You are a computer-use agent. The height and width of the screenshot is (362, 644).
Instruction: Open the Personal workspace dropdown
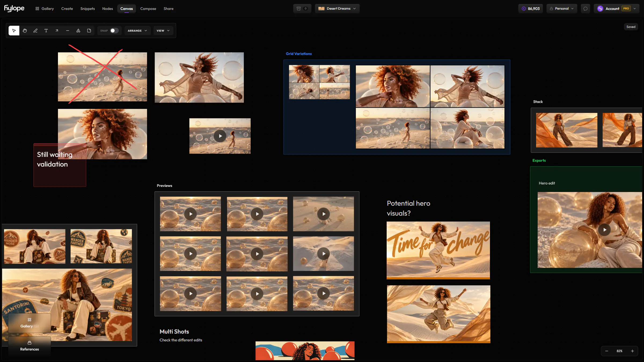[x=562, y=9]
